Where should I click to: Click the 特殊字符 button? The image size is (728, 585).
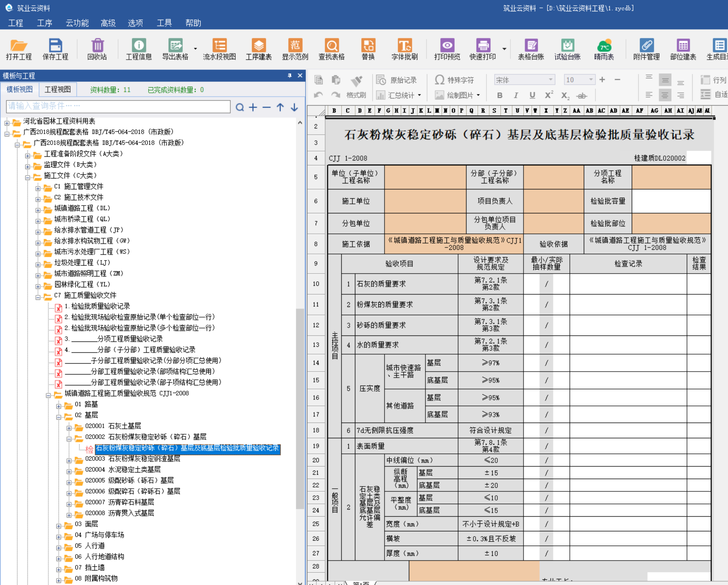coord(455,80)
